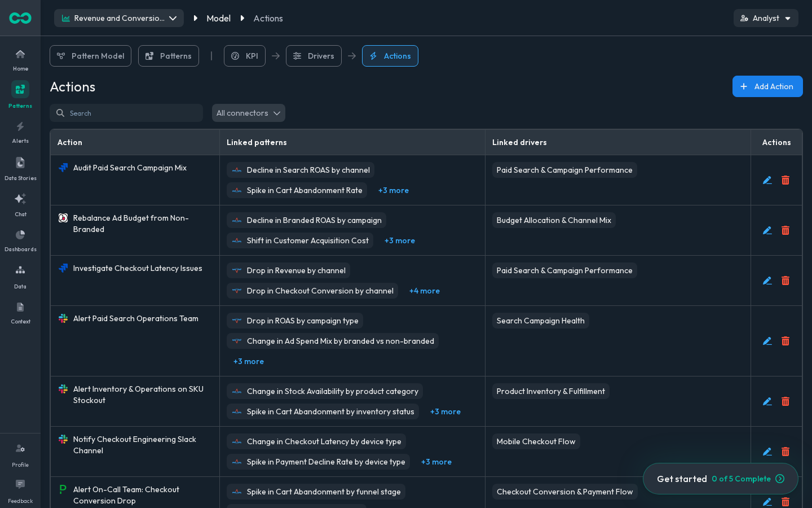
Task: Open the Analyst role dropdown
Action: [766, 18]
